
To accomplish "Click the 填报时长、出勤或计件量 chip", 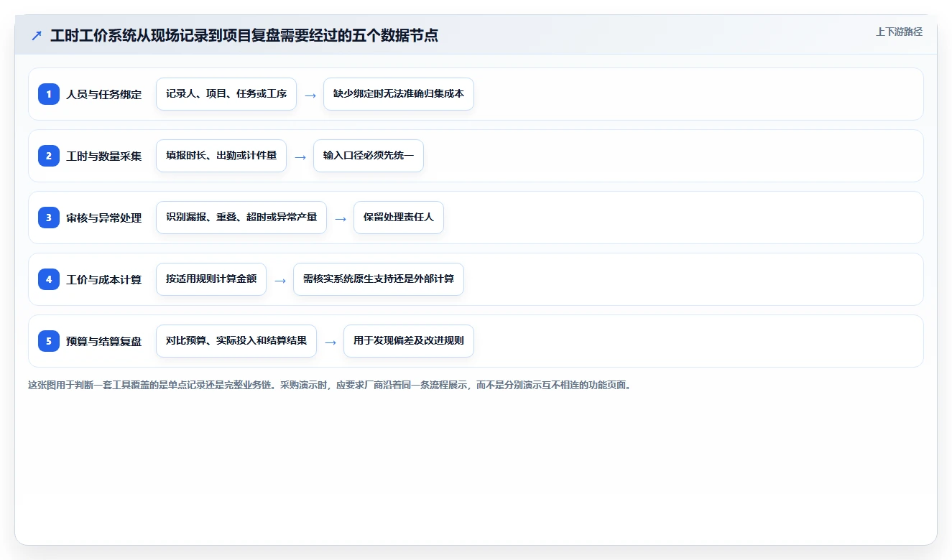I will click(x=221, y=156).
